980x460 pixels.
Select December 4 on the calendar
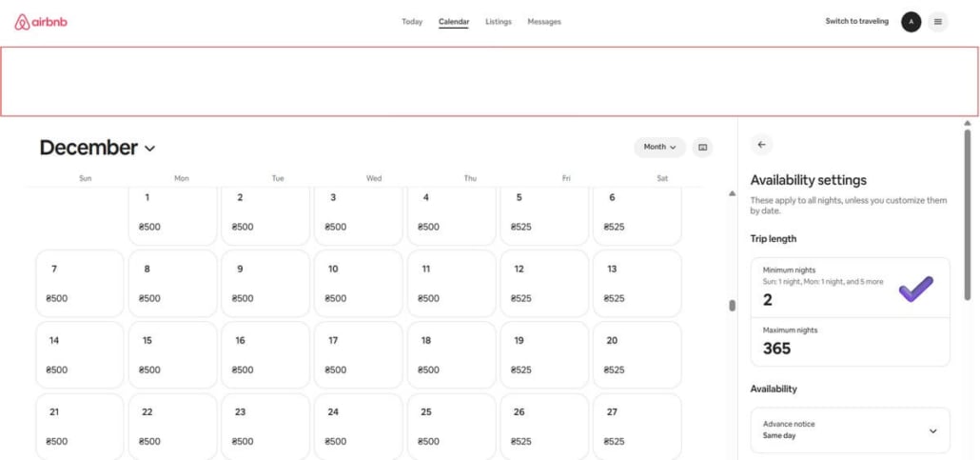452,215
